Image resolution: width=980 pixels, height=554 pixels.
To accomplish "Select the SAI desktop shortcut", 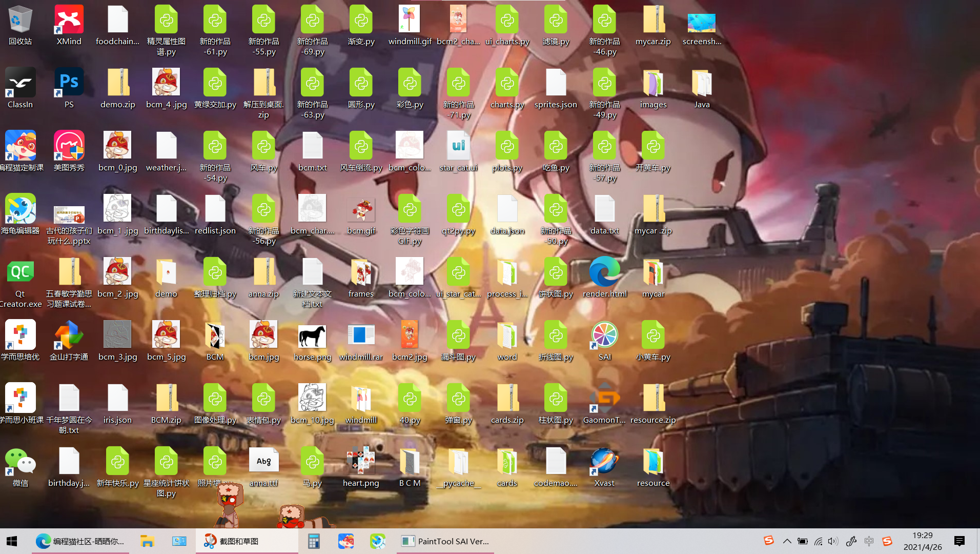I will coord(605,340).
